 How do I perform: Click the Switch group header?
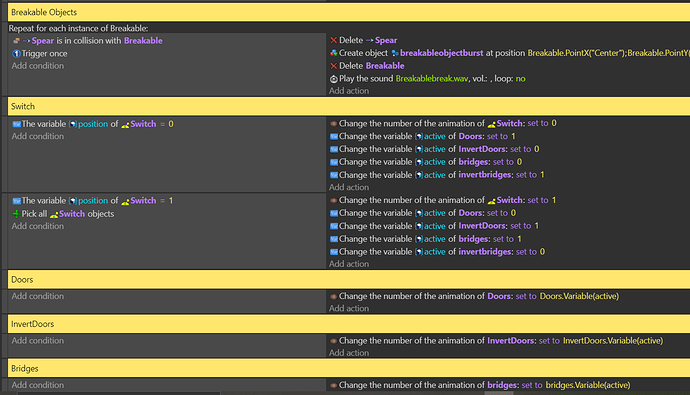pyautogui.click(x=349, y=106)
